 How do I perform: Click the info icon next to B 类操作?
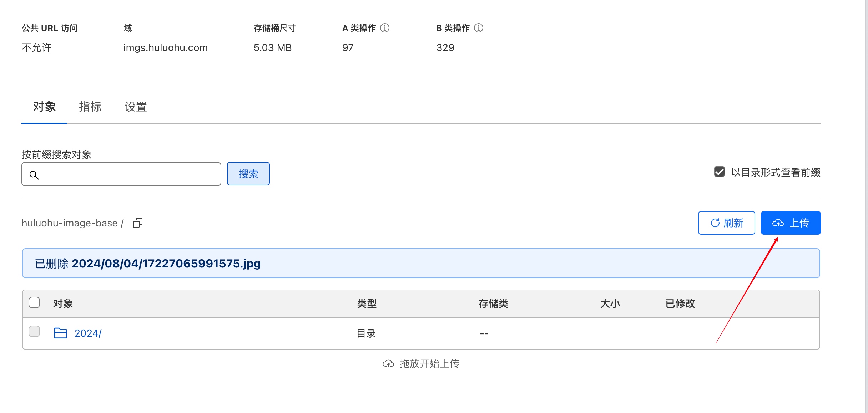(x=478, y=28)
